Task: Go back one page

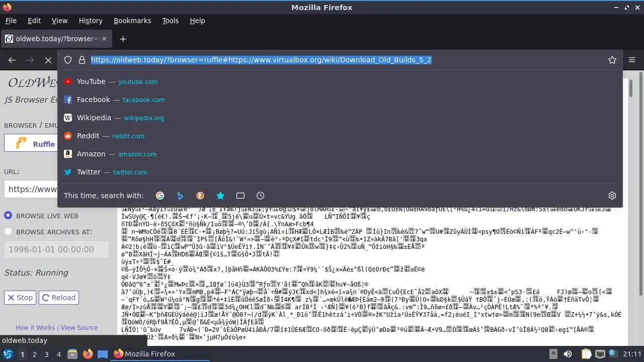Action: [x=12, y=60]
